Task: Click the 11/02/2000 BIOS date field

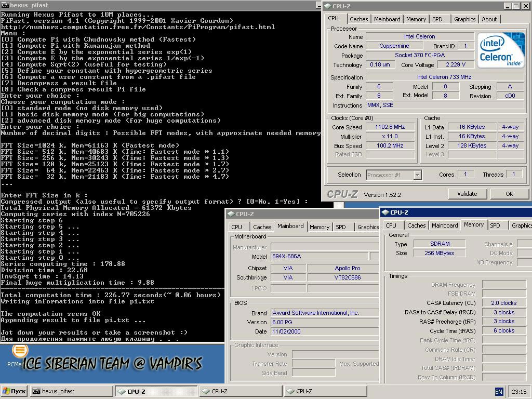Action: tap(325, 331)
